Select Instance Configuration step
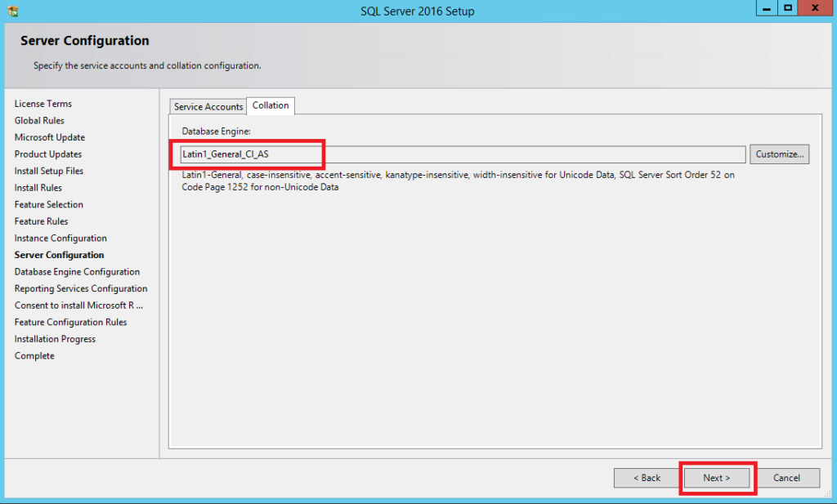The height and width of the screenshot is (504, 837). pos(60,239)
